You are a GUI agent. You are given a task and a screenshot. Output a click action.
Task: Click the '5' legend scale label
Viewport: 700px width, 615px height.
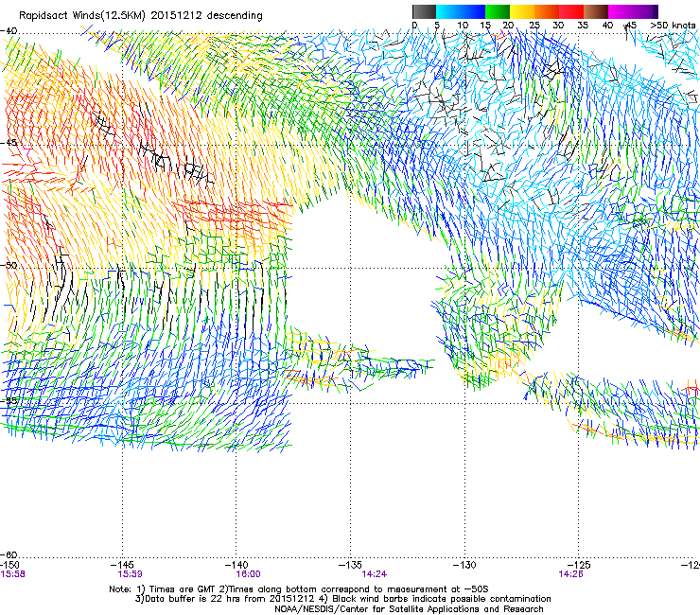[437, 25]
